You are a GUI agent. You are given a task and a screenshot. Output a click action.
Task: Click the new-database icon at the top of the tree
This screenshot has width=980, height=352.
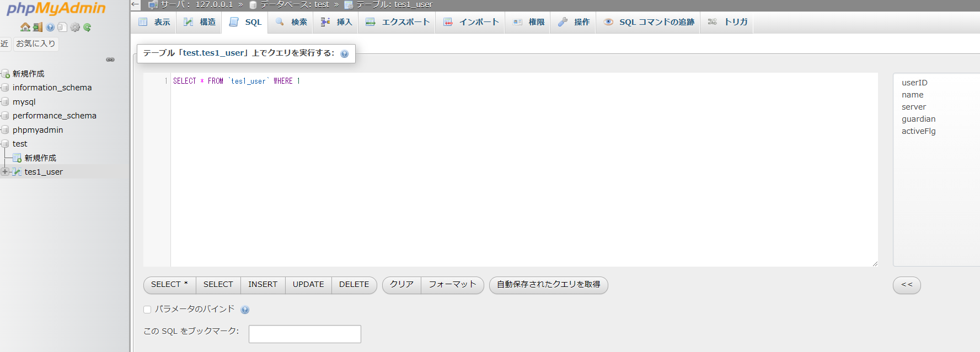6,74
